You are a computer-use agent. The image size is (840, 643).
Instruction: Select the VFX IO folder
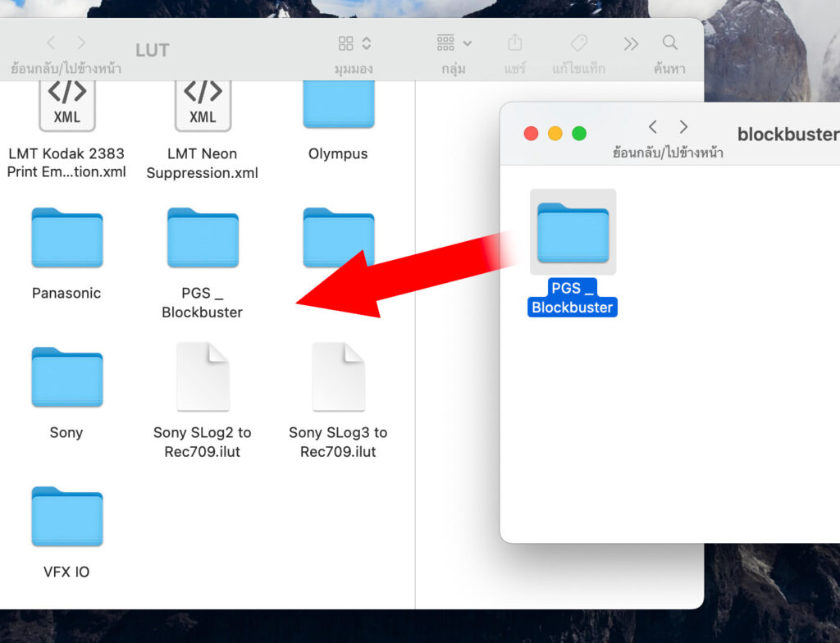tap(66, 518)
